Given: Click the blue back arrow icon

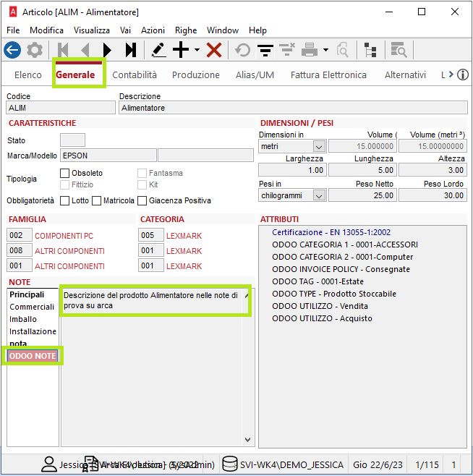Looking at the screenshot, I should pos(12,50).
